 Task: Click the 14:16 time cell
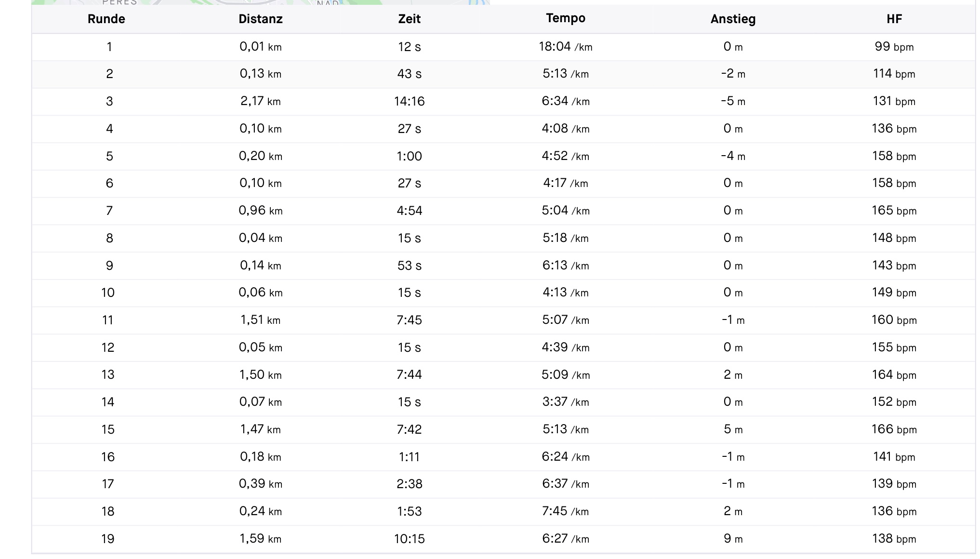pos(409,101)
